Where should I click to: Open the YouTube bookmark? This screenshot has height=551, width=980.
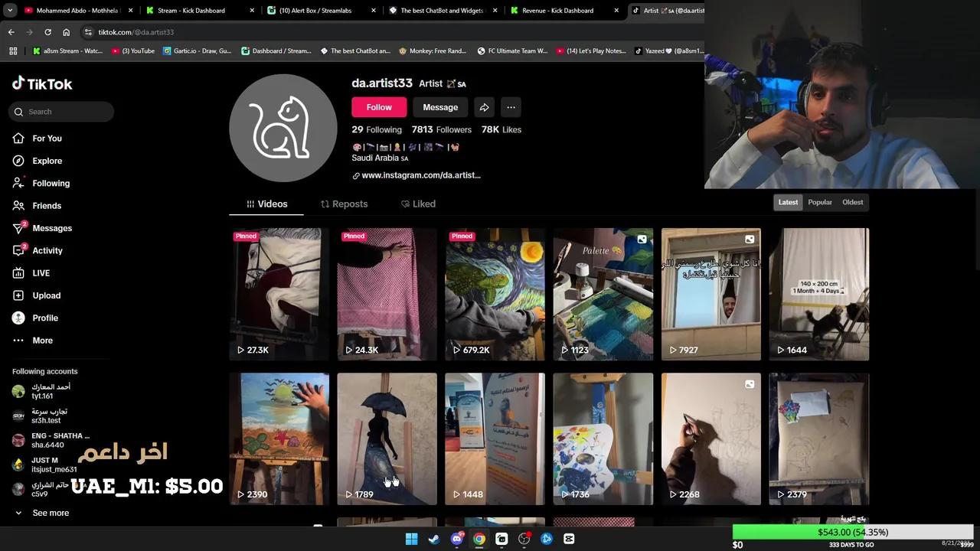click(x=133, y=51)
